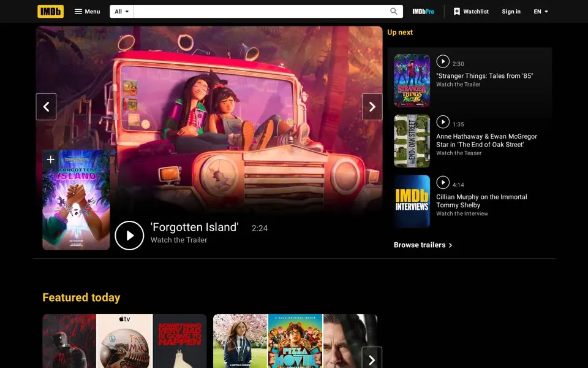
Task: Add Forgotten Island to watchlist with plus icon
Action: tap(50, 159)
